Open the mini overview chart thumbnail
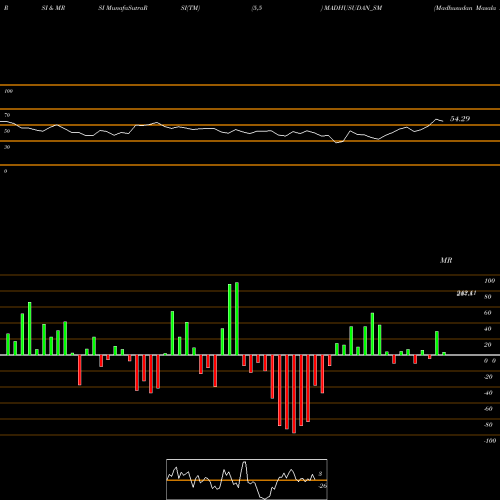This screenshot has height=500, width=500. pos(247,479)
